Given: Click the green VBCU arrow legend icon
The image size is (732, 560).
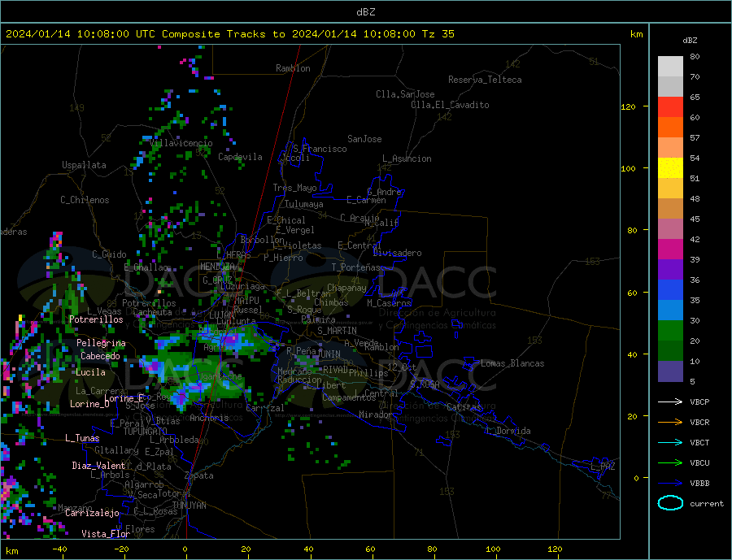Looking at the screenshot, I should point(670,463).
